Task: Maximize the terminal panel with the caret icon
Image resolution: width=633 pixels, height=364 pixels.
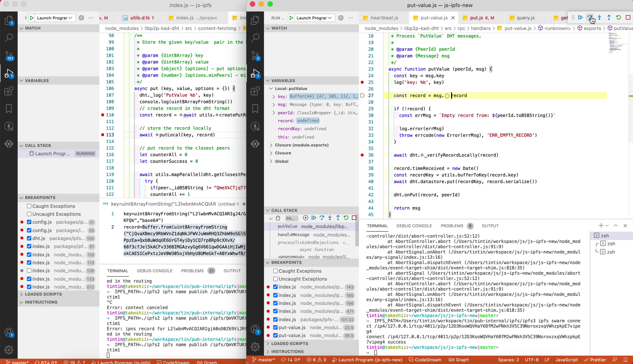Action: pyautogui.click(x=616, y=225)
